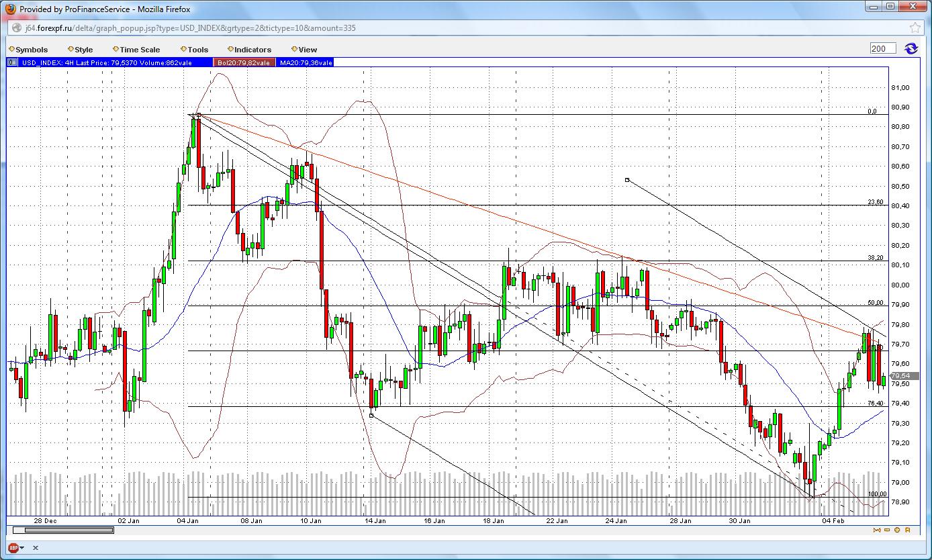Minimize the Firefox window

tap(873, 7)
